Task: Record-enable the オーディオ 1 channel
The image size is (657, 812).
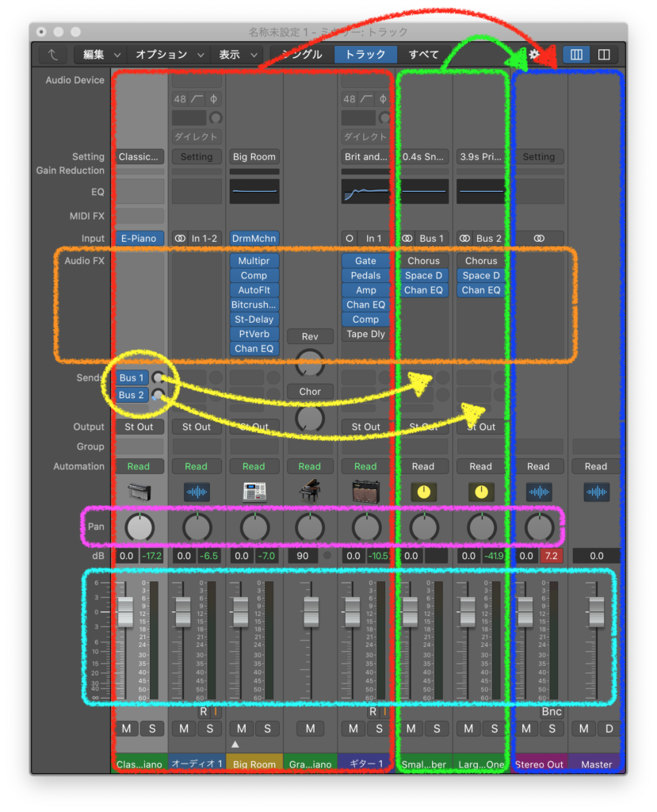Action: click(204, 711)
